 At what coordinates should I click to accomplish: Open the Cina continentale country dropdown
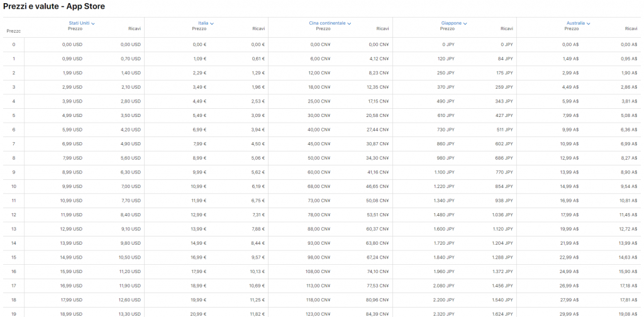(330, 23)
